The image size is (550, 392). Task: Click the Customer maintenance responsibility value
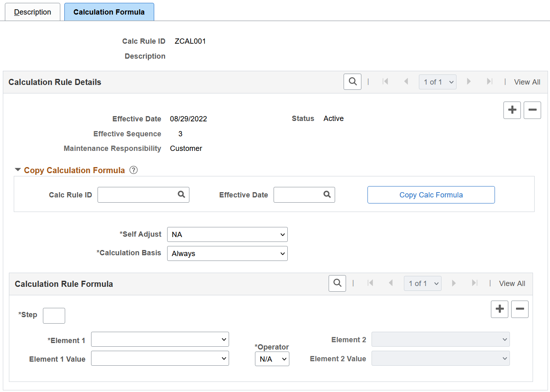point(186,148)
